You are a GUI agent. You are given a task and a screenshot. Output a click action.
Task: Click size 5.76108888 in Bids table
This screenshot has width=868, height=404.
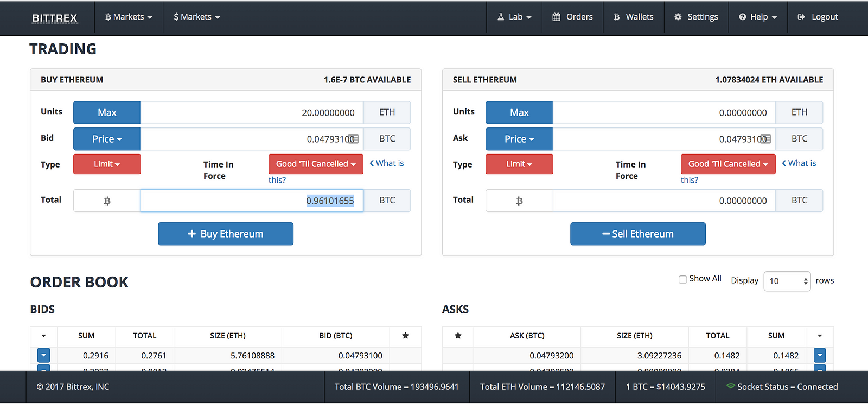coord(252,356)
